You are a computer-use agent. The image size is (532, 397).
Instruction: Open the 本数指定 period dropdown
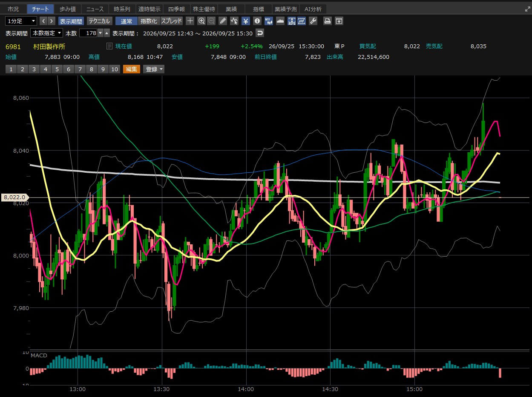(47, 33)
